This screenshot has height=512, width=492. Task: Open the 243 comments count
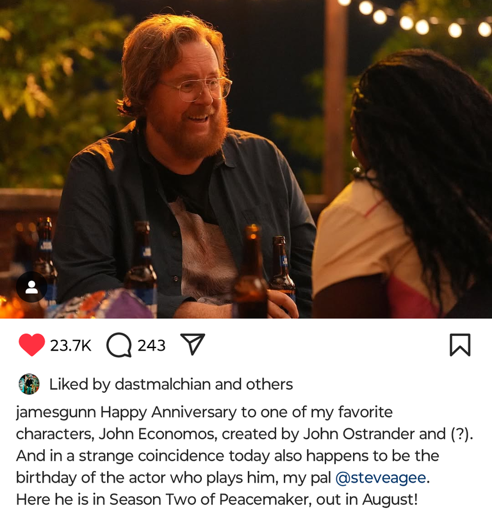coord(151,345)
